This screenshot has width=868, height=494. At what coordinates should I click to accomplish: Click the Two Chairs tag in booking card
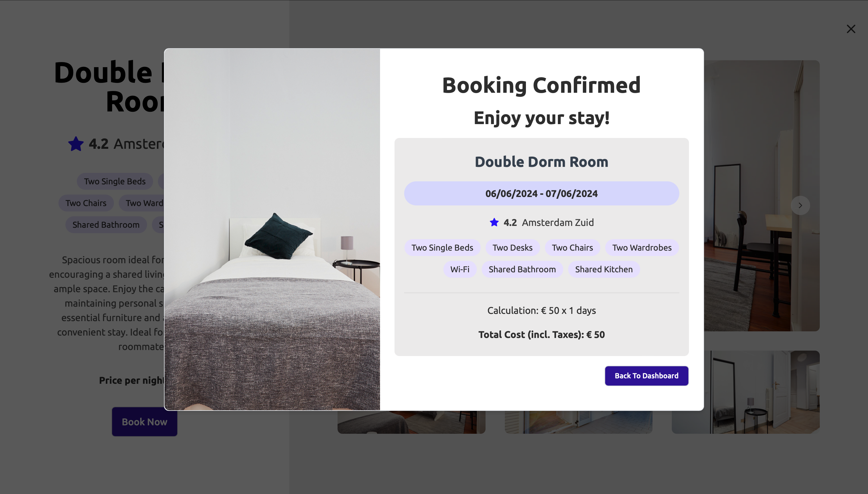[572, 248]
